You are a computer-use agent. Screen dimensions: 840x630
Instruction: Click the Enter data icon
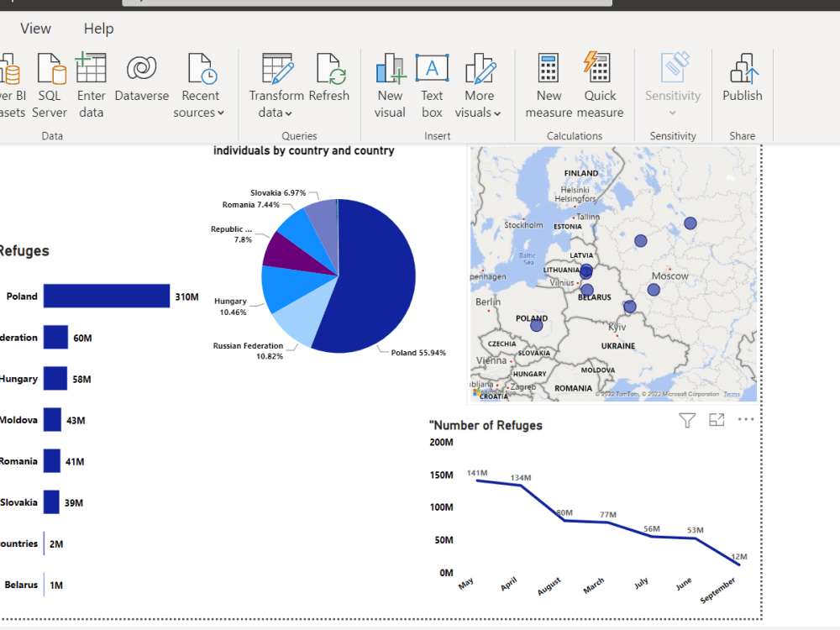(91, 69)
